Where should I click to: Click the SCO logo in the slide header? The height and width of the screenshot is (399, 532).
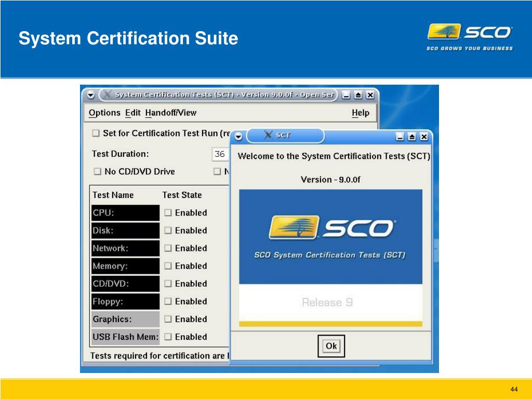coord(470,37)
